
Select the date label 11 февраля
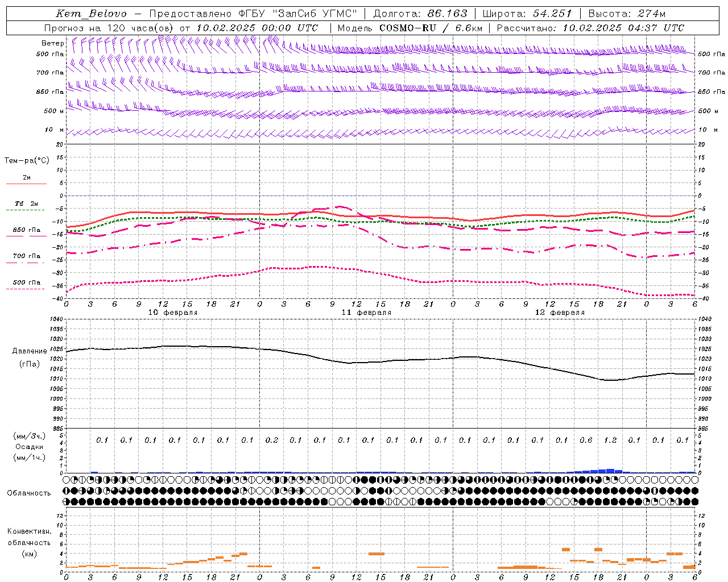click(366, 313)
